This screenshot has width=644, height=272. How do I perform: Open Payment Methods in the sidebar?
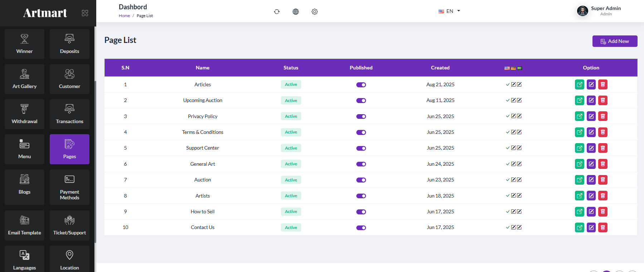click(x=69, y=187)
